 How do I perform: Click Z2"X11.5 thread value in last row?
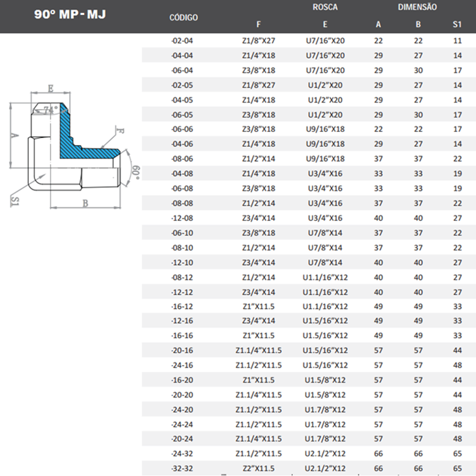(x=259, y=468)
